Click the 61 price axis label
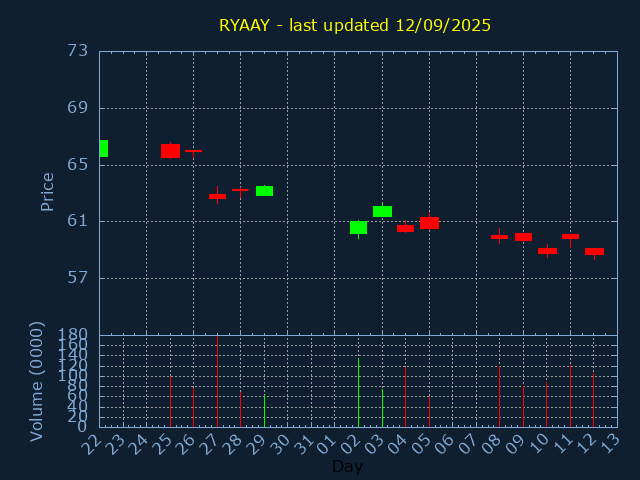 [x=78, y=221]
